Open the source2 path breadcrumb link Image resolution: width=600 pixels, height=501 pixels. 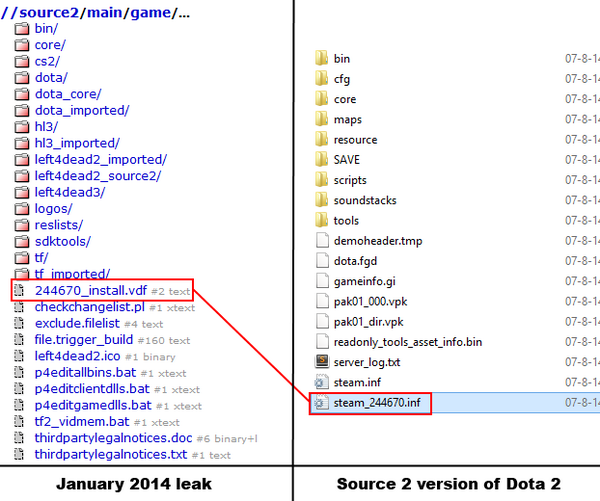(x=49, y=13)
